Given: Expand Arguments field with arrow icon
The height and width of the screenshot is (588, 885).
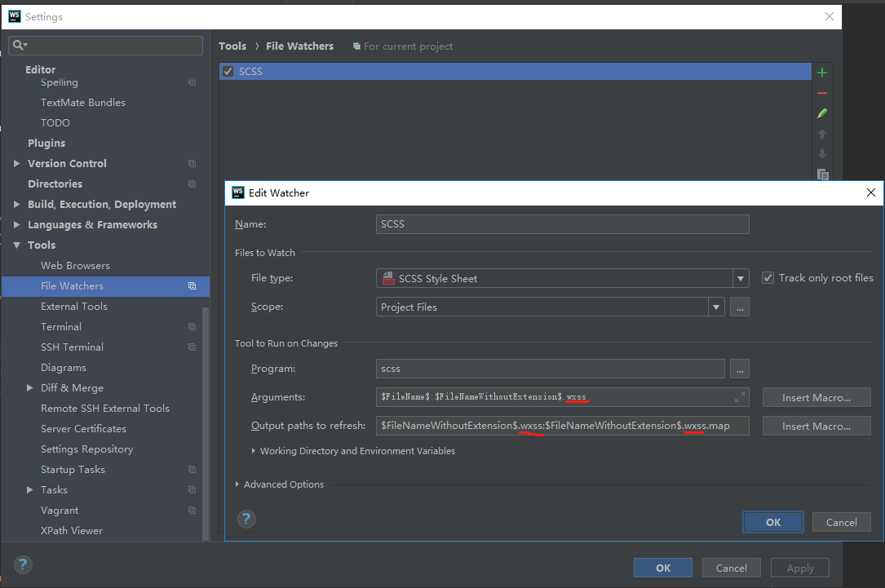Looking at the screenshot, I should [x=739, y=397].
